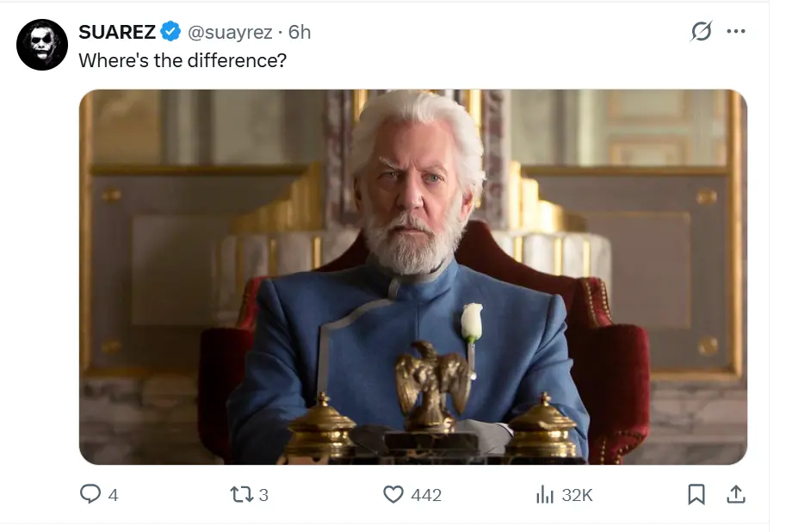
Task: Click the 32K views count
Action: click(577, 495)
